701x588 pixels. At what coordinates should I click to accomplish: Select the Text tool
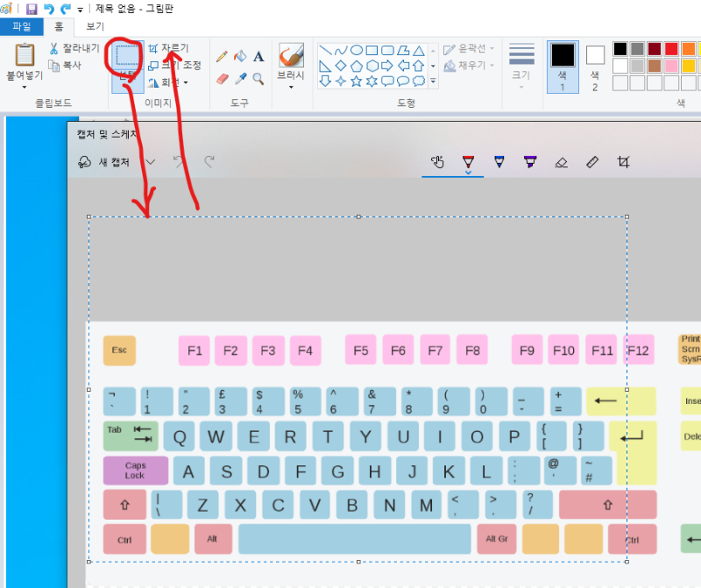pos(258,56)
